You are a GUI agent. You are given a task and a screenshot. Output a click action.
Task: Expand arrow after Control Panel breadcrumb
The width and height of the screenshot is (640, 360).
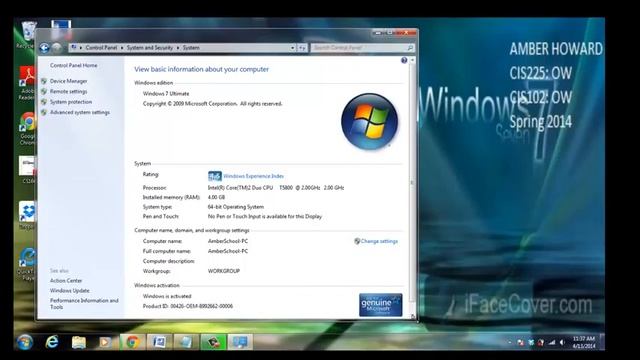click(122, 48)
